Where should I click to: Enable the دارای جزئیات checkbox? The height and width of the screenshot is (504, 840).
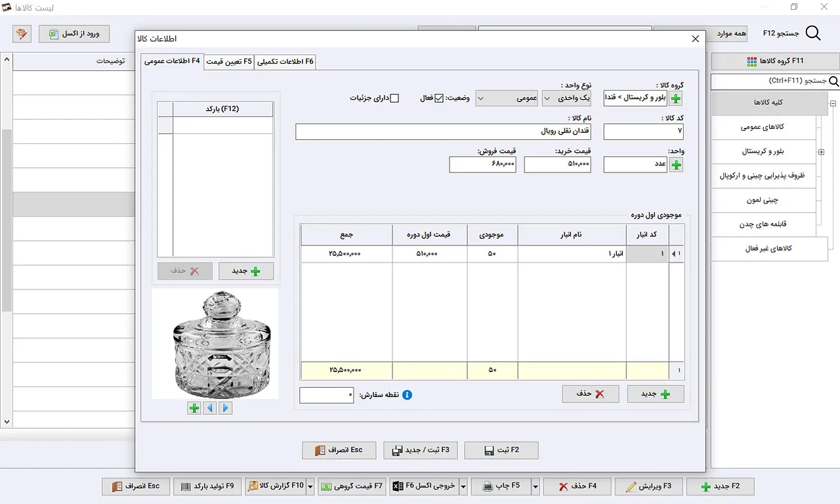[x=394, y=98]
